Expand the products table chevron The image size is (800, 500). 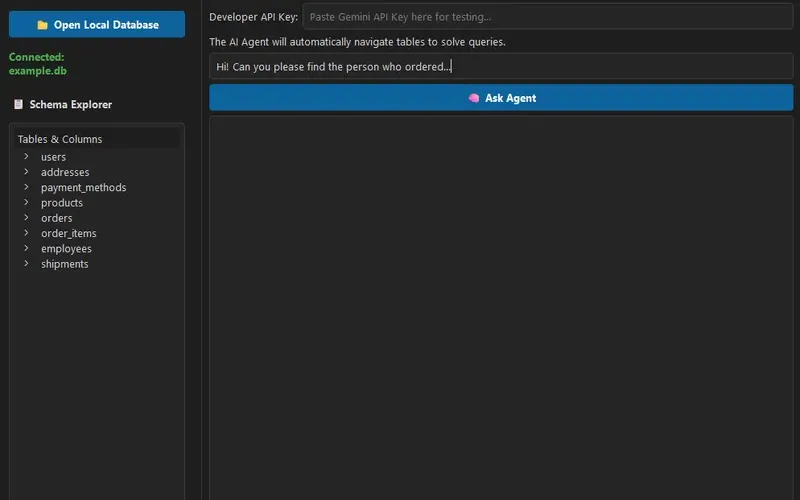point(27,202)
